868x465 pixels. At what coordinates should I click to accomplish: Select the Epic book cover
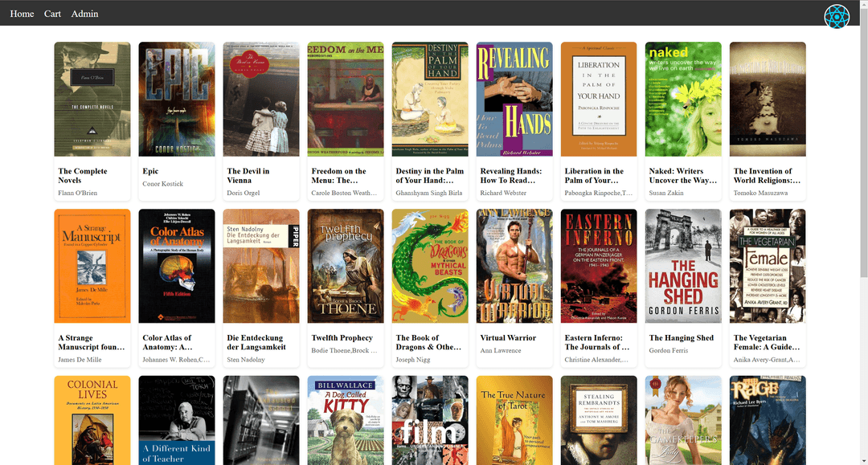[x=177, y=99]
